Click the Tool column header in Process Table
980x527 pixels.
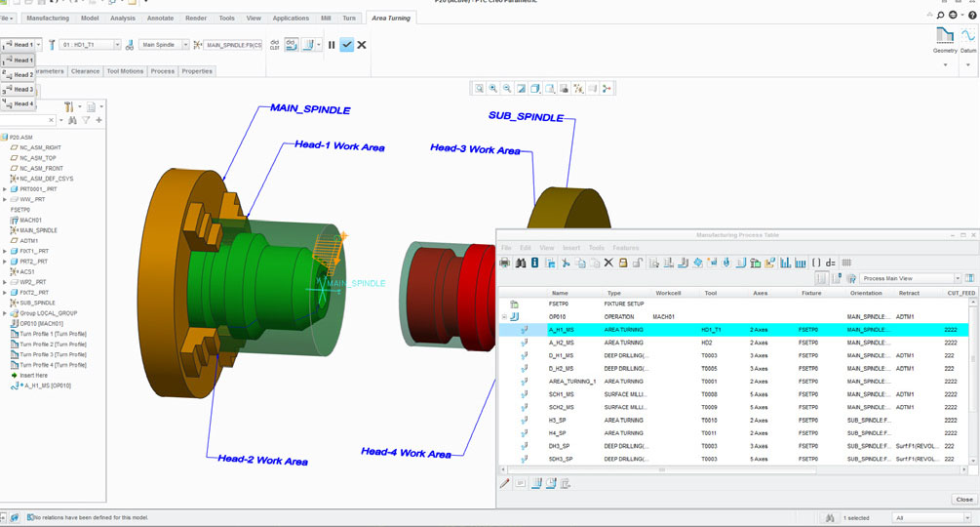711,293
